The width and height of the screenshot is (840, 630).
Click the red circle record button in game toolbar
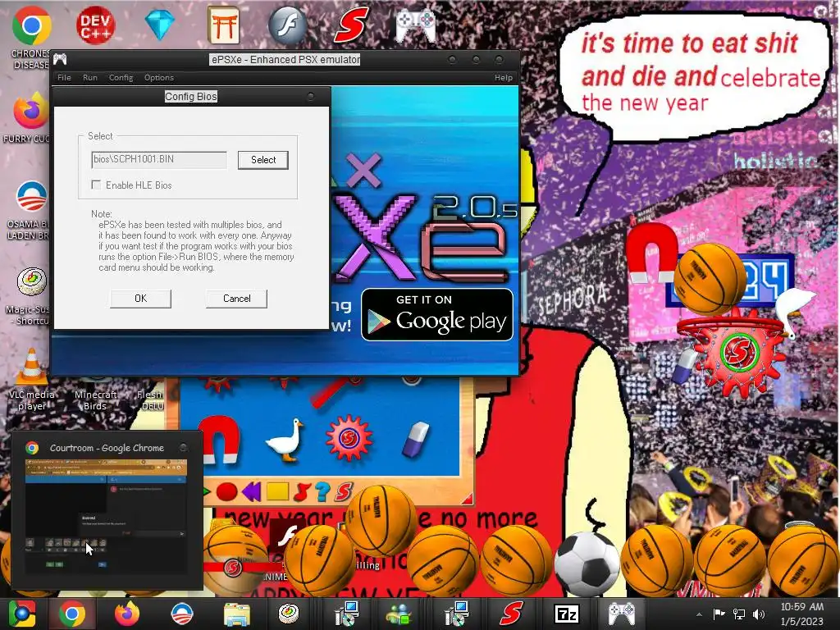[x=226, y=492]
